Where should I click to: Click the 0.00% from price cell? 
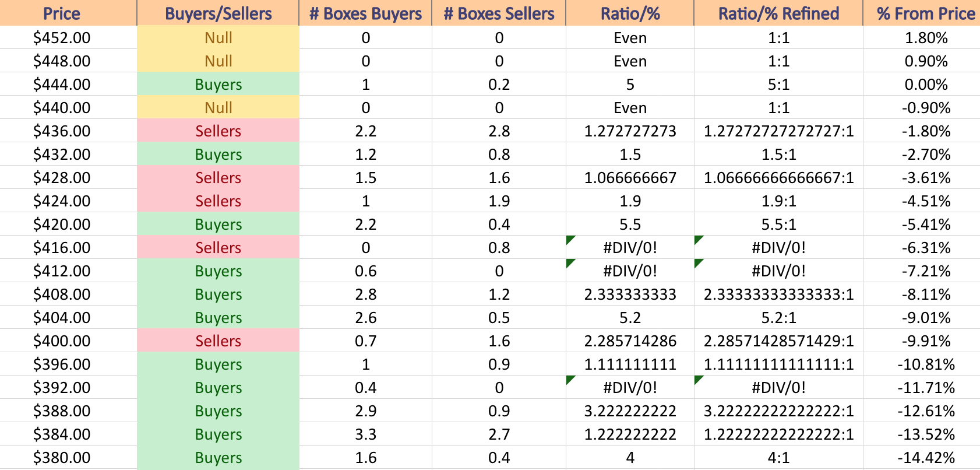pos(922,85)
